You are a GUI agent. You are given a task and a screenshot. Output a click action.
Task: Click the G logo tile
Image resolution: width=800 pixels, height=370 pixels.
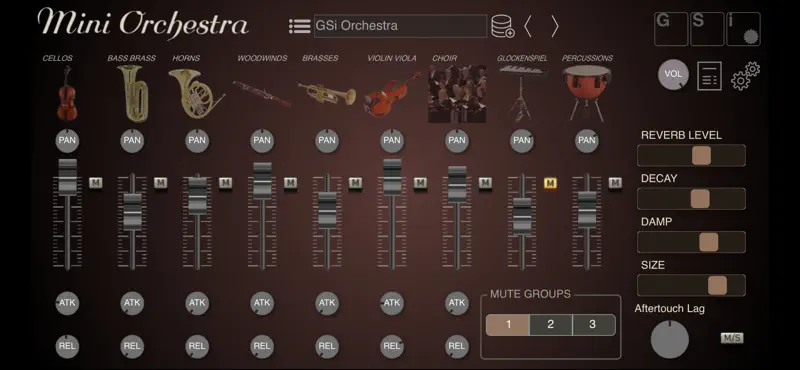671,29
